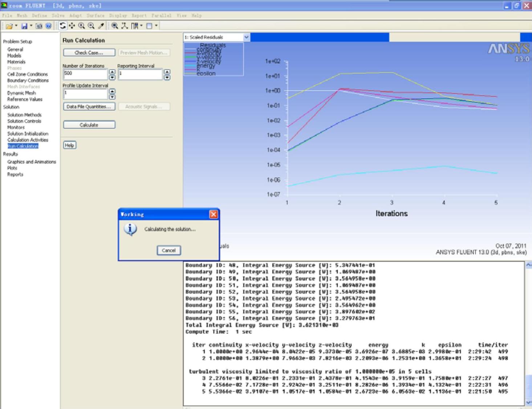Screen dimensions: 532x409
Task: Open the Display menu
Action: coord(118,16)
